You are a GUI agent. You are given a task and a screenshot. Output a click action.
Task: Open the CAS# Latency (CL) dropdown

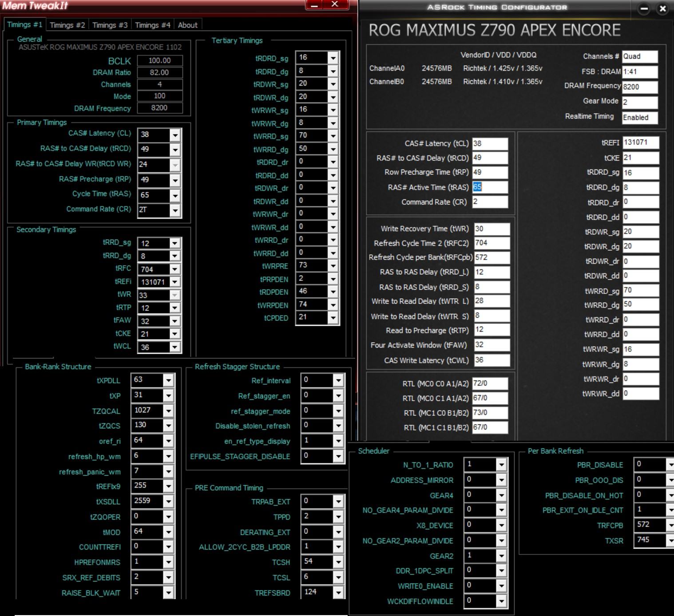pyautogui.click(x=175, y=135)
